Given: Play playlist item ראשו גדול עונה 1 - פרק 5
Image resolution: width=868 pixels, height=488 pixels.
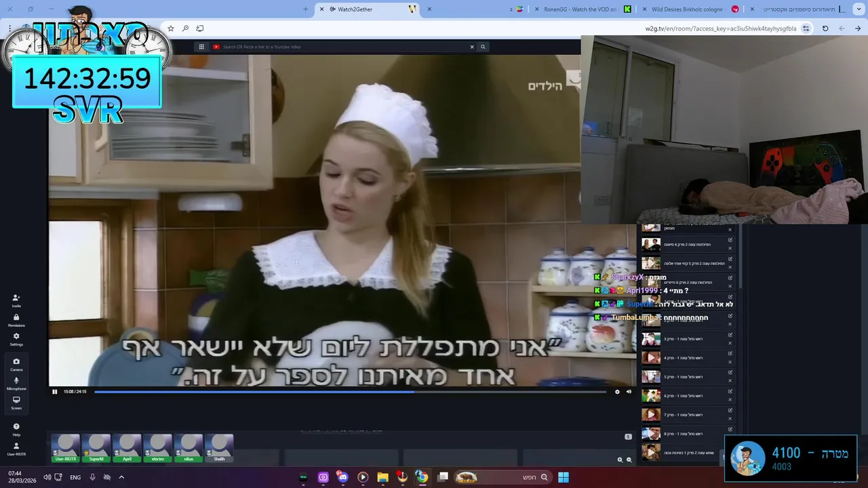Looking at the screenshot, I should (x=651, y=376).
